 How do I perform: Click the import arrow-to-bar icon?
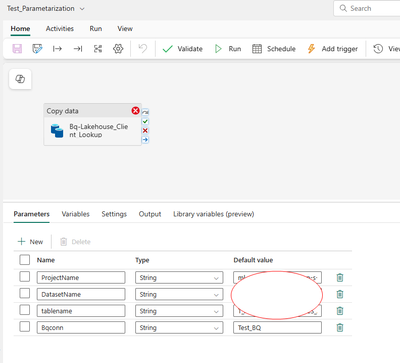click(78, 49)
